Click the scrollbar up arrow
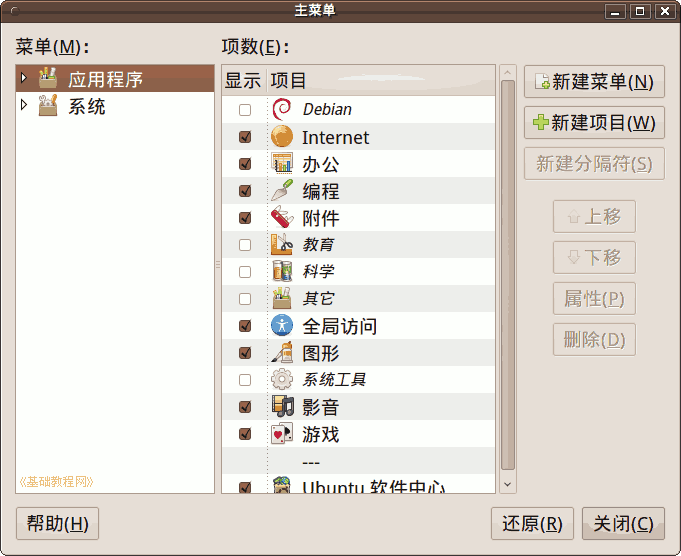The width and height of the screenshot is (681, 556). (508, 72)
